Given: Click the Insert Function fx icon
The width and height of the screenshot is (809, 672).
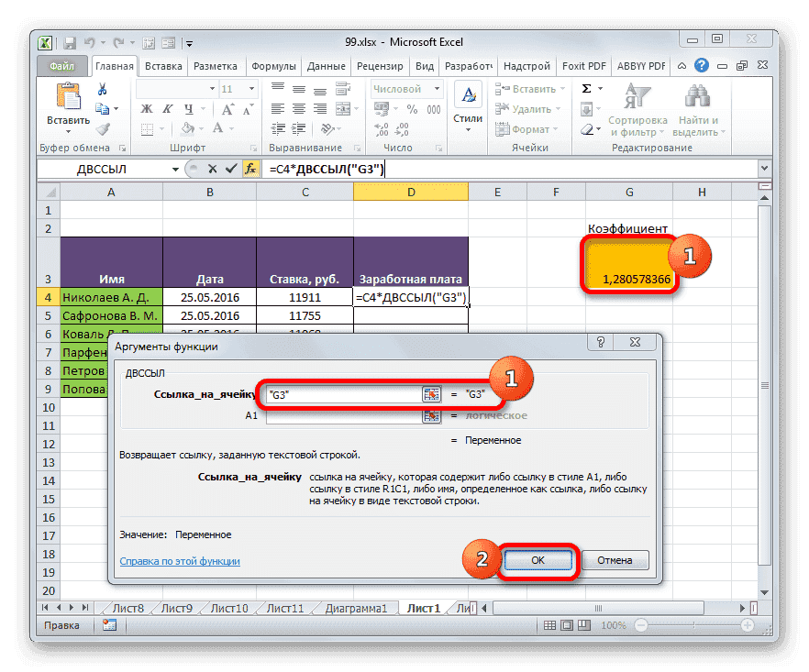Looking at the screenshot, I should coord(251,169).
